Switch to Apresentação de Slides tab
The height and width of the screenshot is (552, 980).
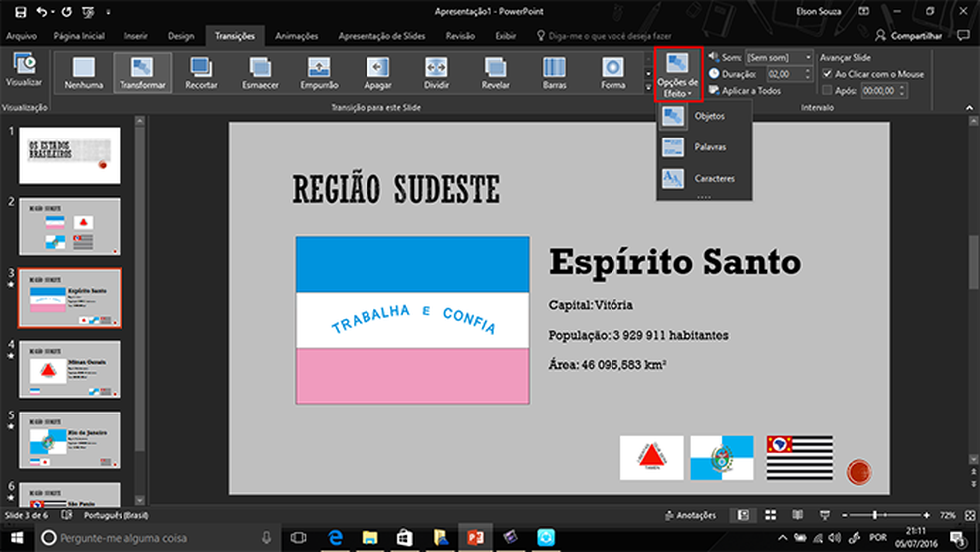click(381, 36)
